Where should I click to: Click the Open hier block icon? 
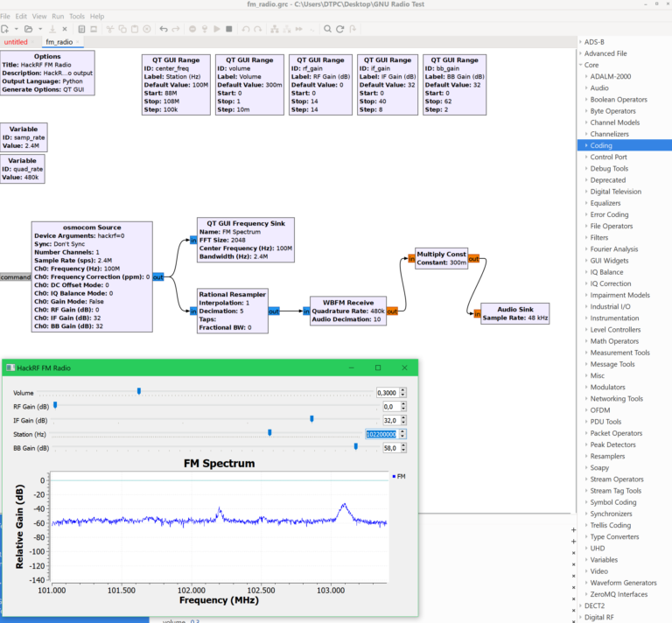click(x=353, y=29)
